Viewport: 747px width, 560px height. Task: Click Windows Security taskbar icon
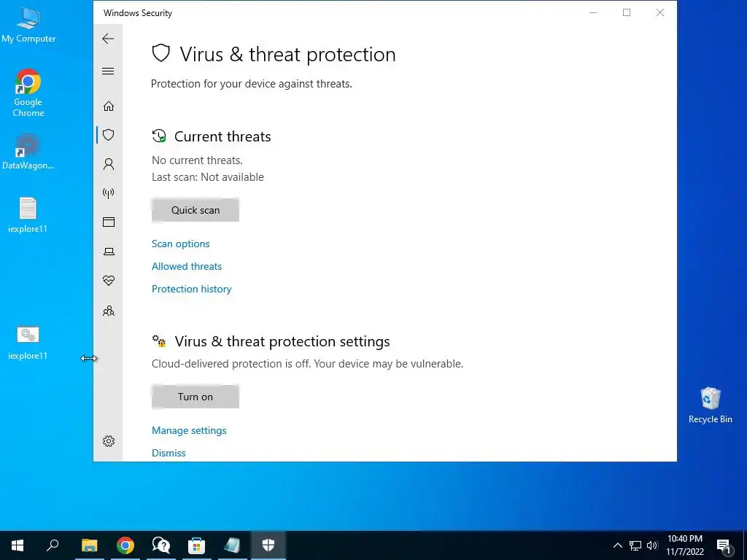tap(268, 545)
